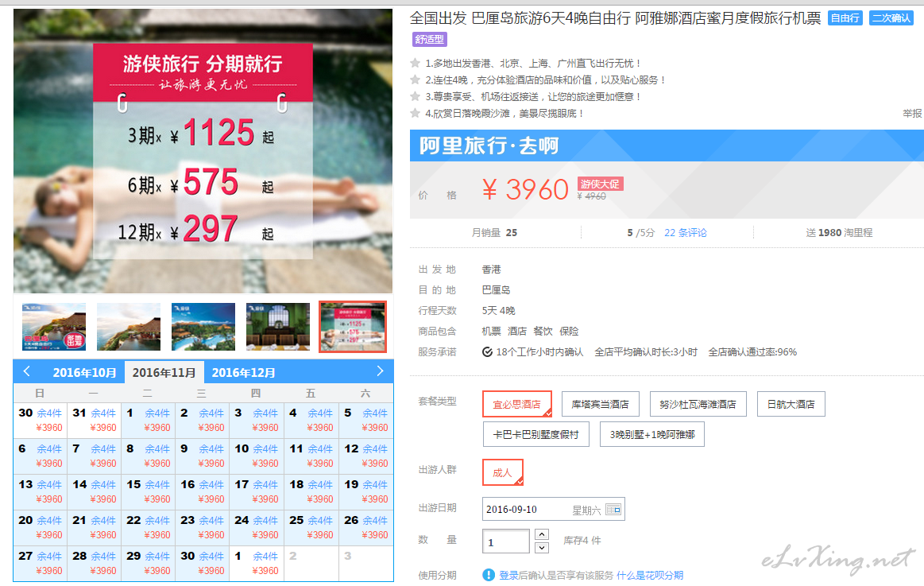
Task: Select November 1 in the calendar
Action: pyautogui.click(x=148, y=421)
